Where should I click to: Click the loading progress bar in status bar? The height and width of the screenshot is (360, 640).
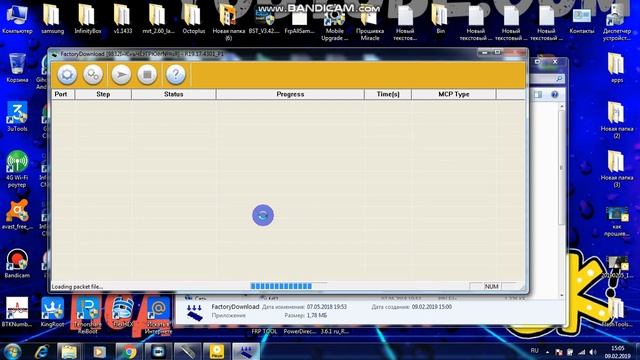click(x=288, y=287)
